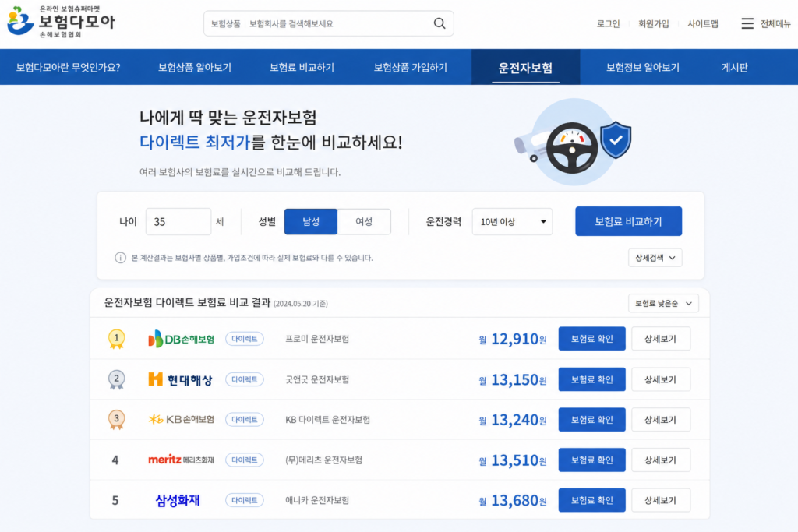Select the 운전자보험 tab
Image resolution: width=798 pixels, height=532 pixels.
526,67
